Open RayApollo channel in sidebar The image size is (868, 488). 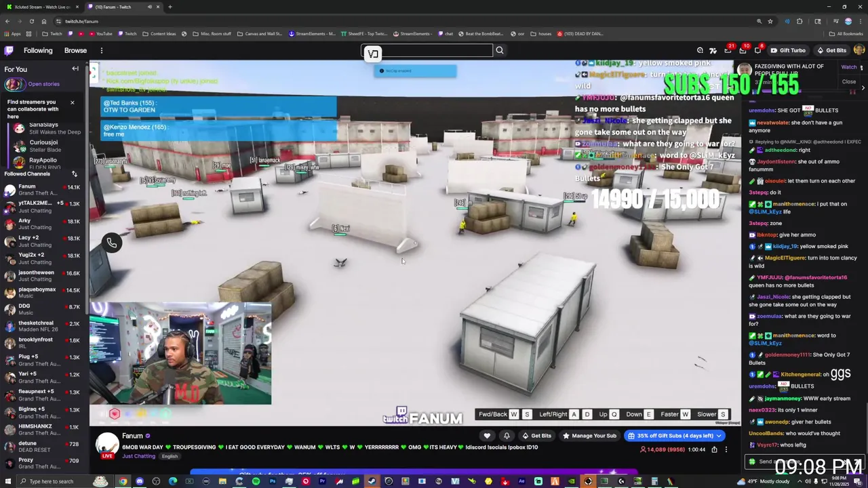coord(44,163)
